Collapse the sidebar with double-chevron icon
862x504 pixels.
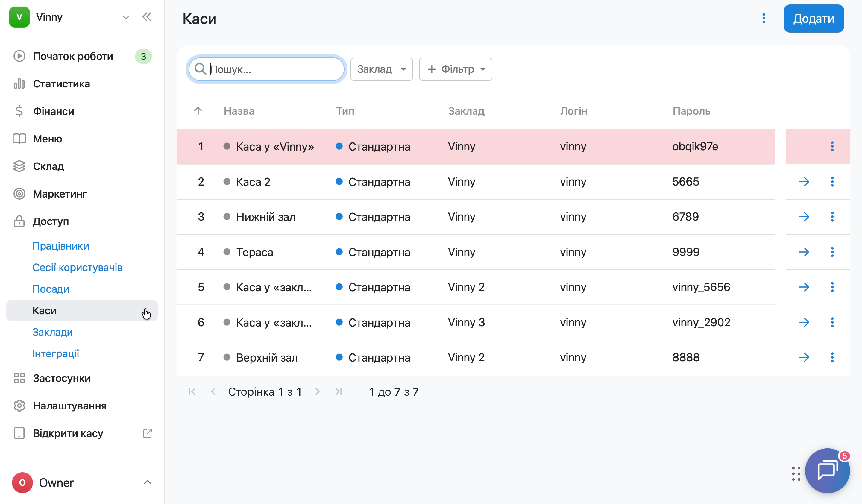click(147, 17)
